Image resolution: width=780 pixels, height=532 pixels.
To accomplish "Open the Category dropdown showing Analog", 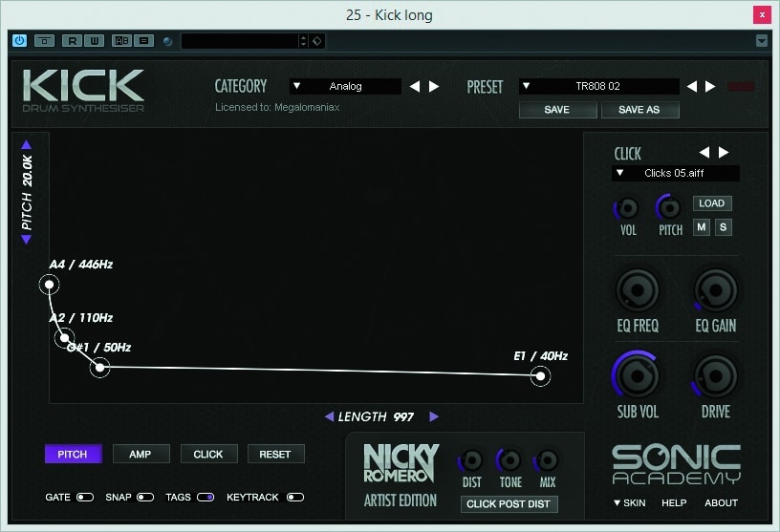I will (345, 86).
